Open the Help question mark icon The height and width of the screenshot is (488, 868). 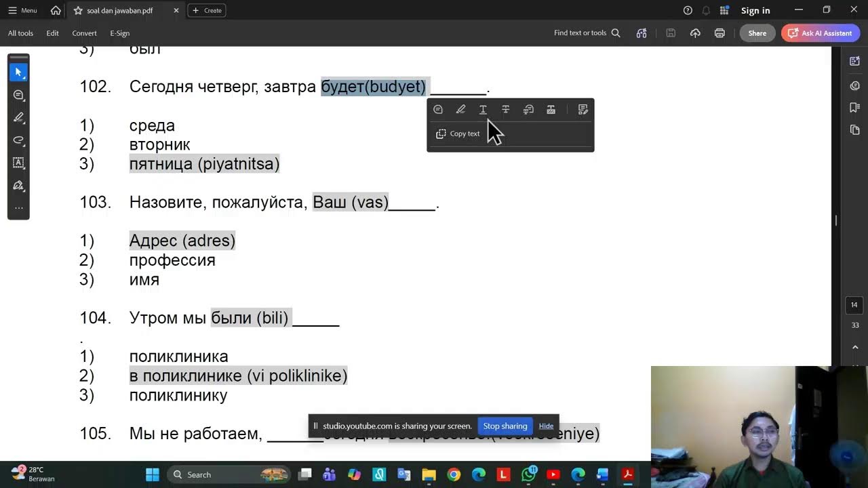(688, 10)
